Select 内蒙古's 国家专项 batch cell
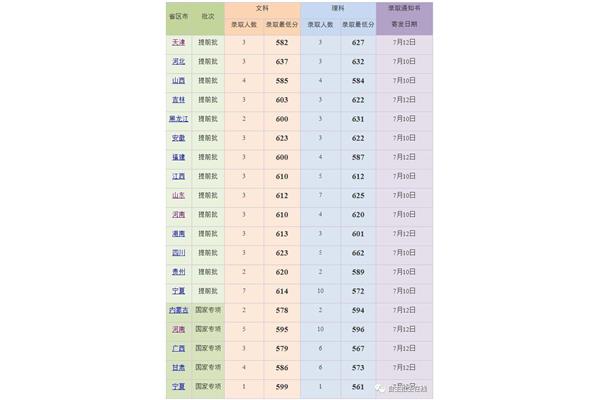600x400 pixels. [208, 310]
